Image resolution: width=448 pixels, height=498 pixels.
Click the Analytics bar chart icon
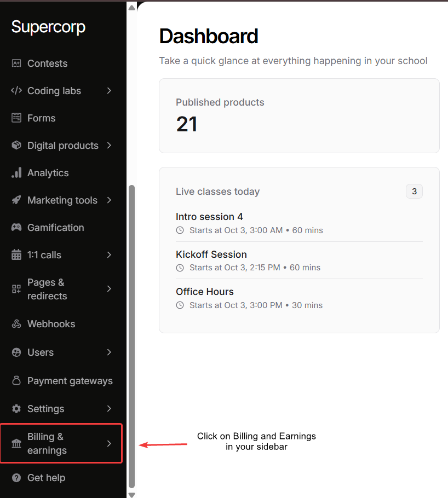[x=16, y=173]
